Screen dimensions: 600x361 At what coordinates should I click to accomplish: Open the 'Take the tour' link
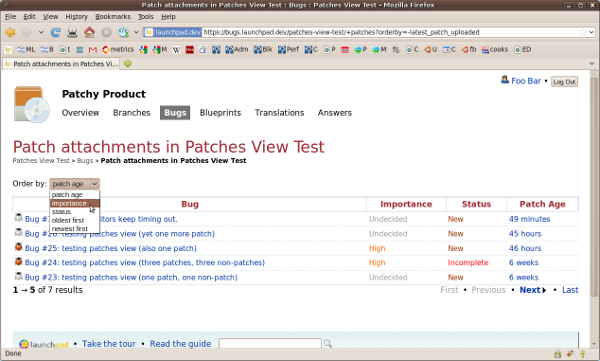pyautogui.click(x=109, y=344)
